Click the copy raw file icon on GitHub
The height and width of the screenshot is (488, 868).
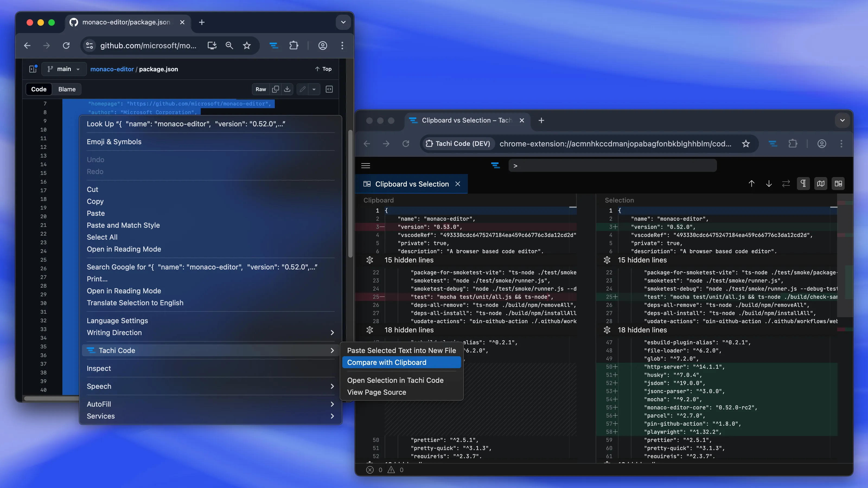275,89
